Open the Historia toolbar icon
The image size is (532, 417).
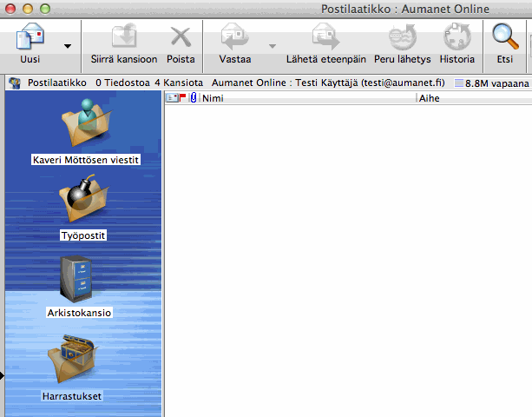[456, 39]
